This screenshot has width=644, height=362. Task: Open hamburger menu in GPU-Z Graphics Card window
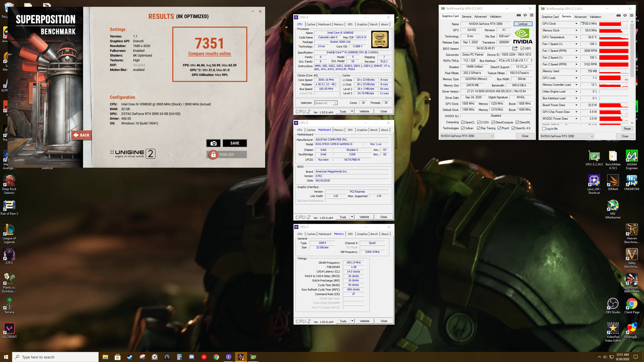[x=532, y=15]
